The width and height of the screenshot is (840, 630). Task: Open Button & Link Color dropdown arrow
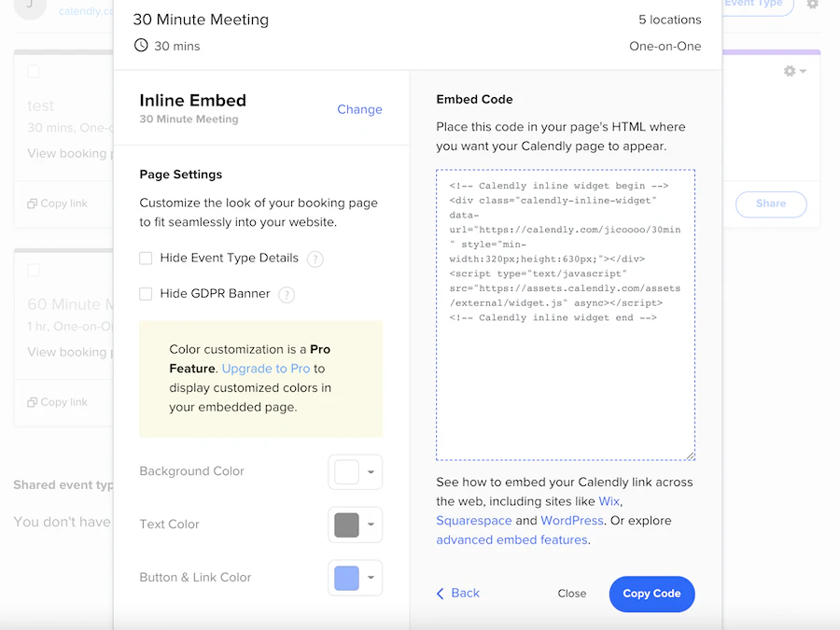[x=371, y=579]
